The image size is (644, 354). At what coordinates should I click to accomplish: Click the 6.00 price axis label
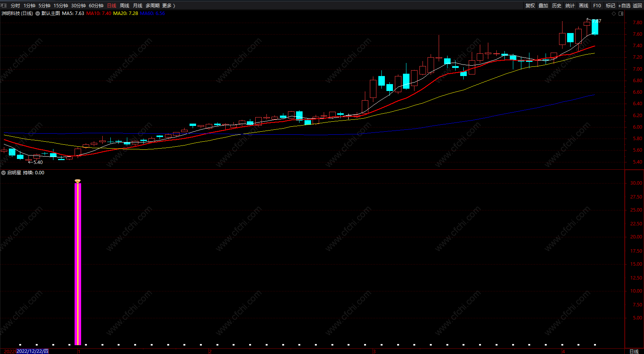(637, 127)
